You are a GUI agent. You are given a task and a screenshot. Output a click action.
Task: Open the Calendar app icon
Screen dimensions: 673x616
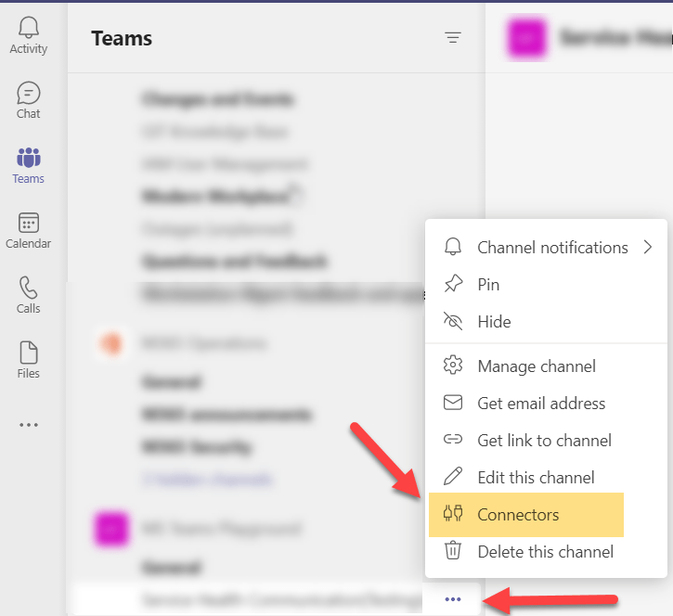[29, 230]
